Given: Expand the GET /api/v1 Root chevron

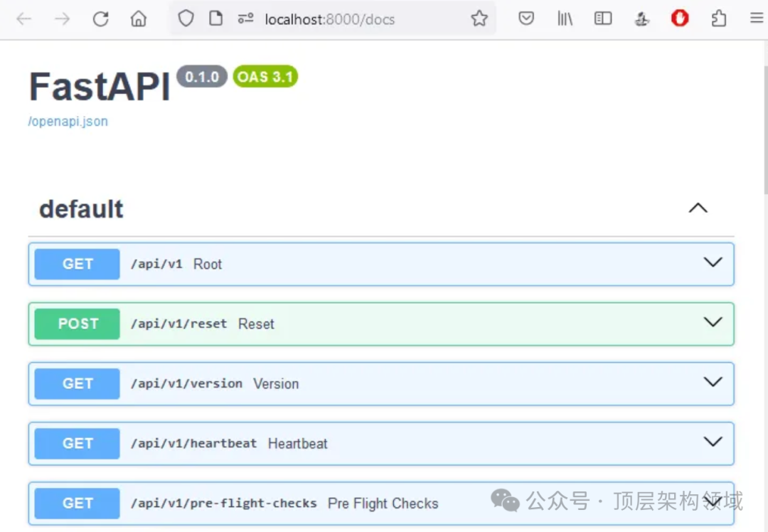Looking at the screenshot, I should [x=713, y=262].
